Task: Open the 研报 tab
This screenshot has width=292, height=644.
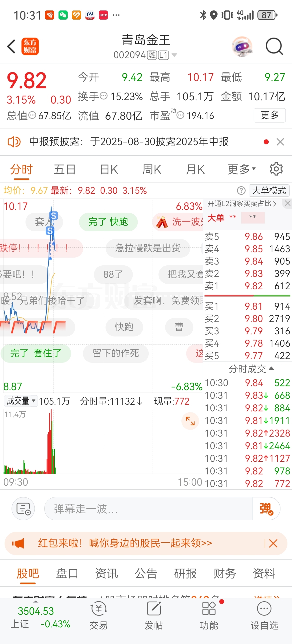Action: tap(185, 573)
